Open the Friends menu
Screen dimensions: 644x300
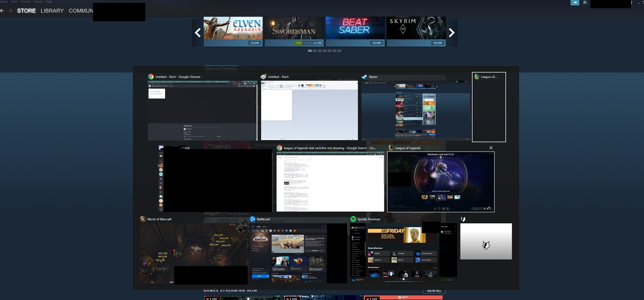[x=25, y=2]
